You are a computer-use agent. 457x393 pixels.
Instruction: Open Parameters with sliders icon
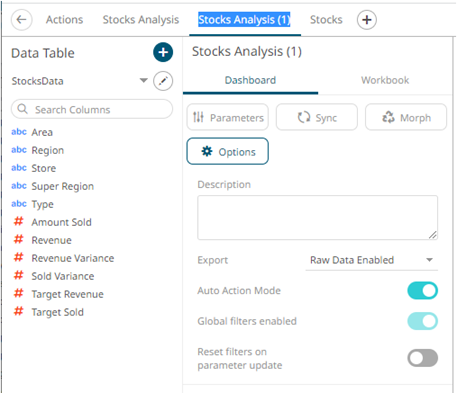198,117
